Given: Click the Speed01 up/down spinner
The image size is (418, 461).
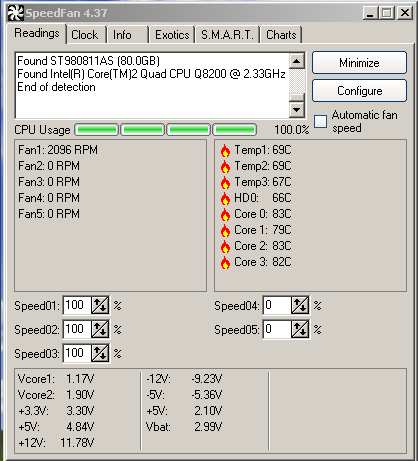Looking at the screenshot, I should [x=100, y=305].
